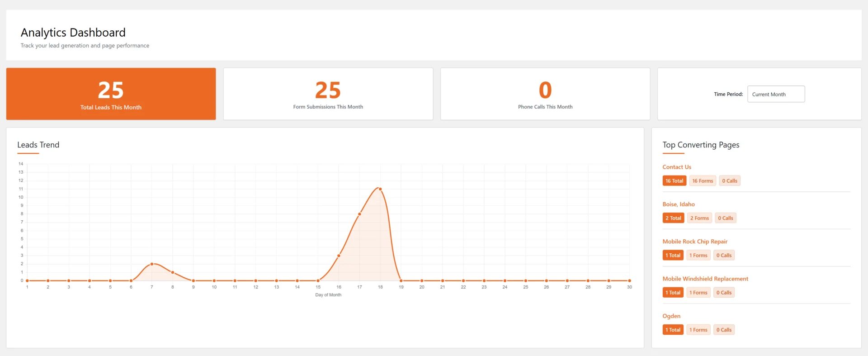Click the Total Leads This Month card
This screenshot has height=356, width=868.
[x=111, y=94]
